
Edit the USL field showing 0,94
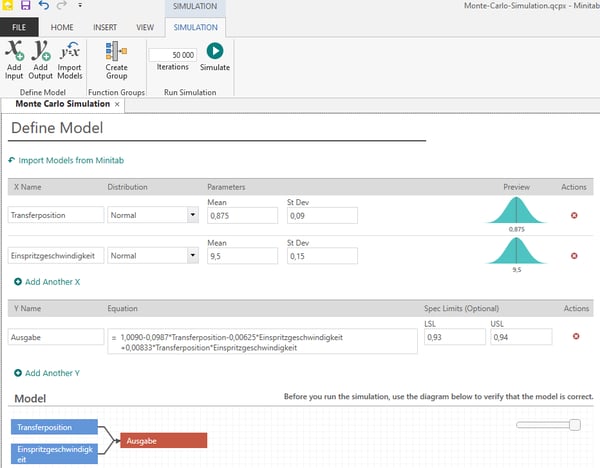(521, 337)
